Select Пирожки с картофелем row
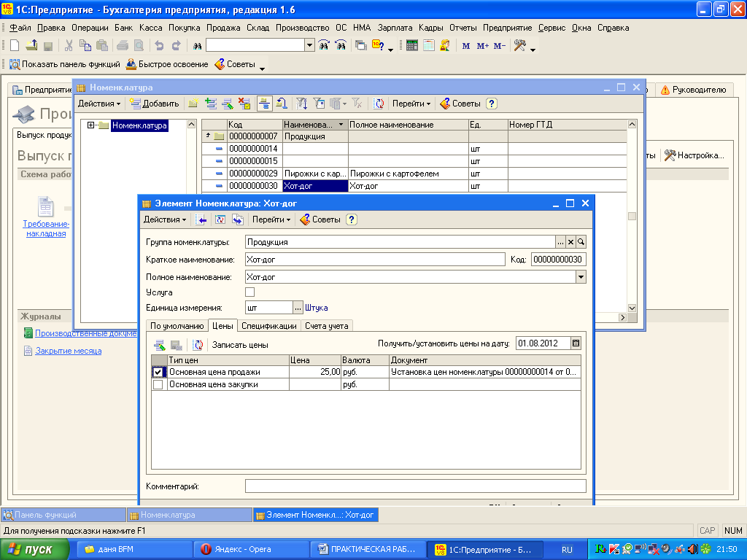This screenshot has height=560, width=747. point(414,174)
